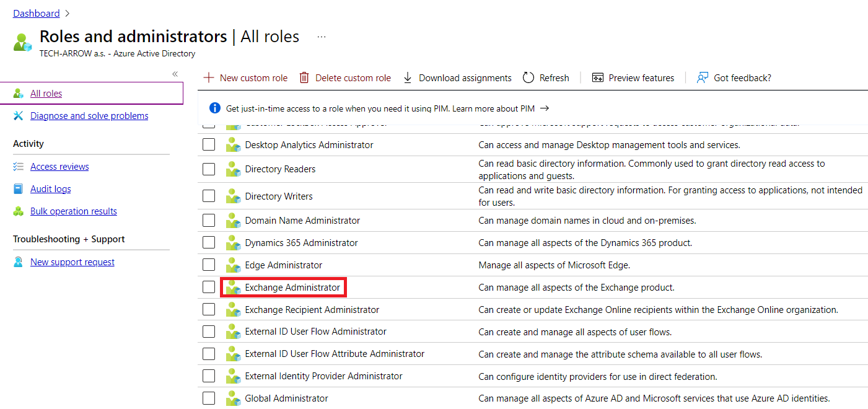The image size is (868, 409).
Task: Click the Preview features icon
Action: point(598,77)
